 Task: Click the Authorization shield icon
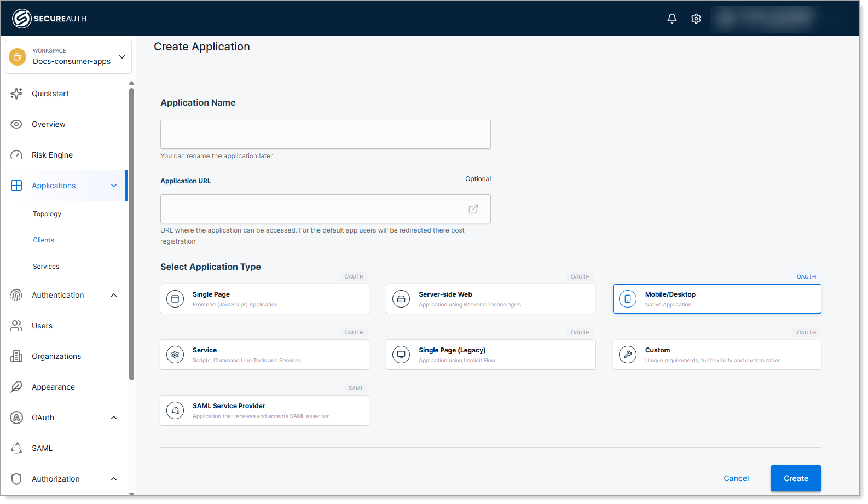click(16, 479)
